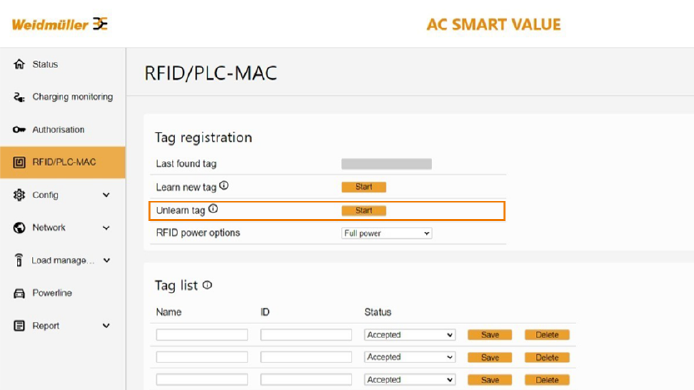
Task: Select RFID/PLC-MAC in sidebar
Action: pyautogui.click(x=62, y=162)
